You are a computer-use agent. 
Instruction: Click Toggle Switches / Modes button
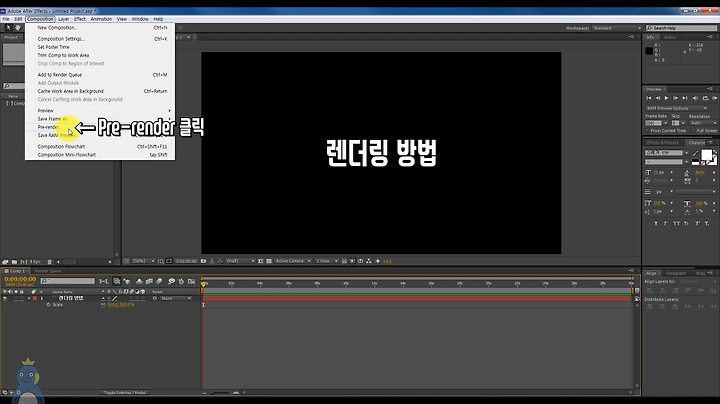[125, 393]
